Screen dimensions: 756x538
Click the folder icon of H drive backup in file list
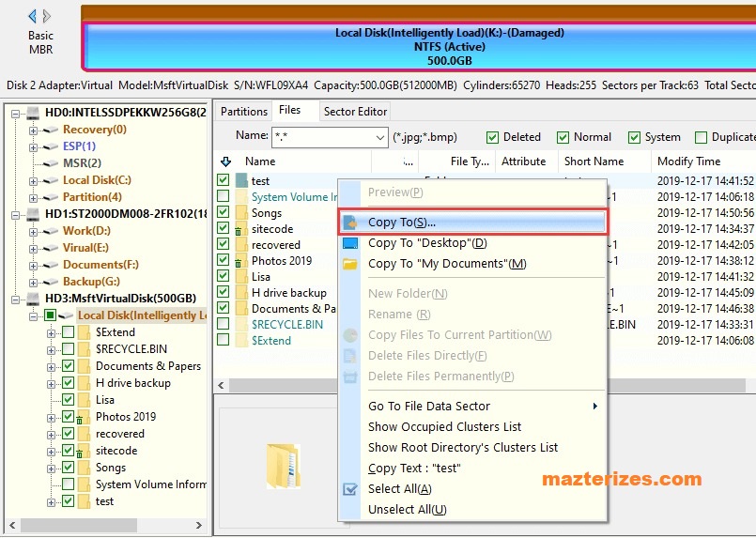point(241,293)
